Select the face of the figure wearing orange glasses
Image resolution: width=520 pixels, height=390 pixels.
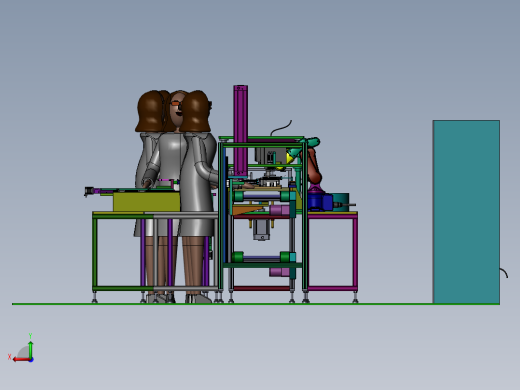coord(177,109)
